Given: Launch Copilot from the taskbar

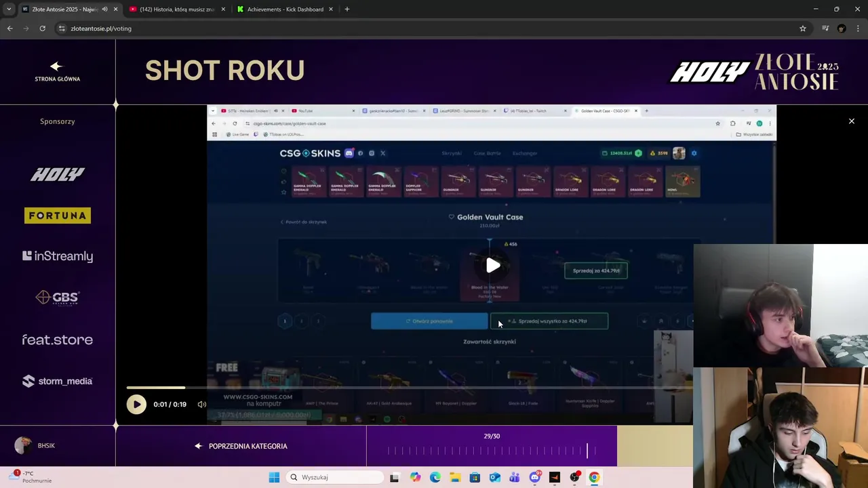Looking at the screenshot, I should pos(415,477).
